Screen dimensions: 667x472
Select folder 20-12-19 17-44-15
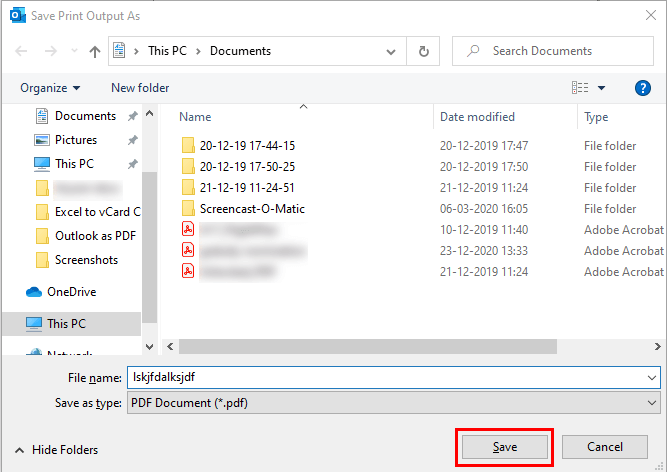coord(247,146)
